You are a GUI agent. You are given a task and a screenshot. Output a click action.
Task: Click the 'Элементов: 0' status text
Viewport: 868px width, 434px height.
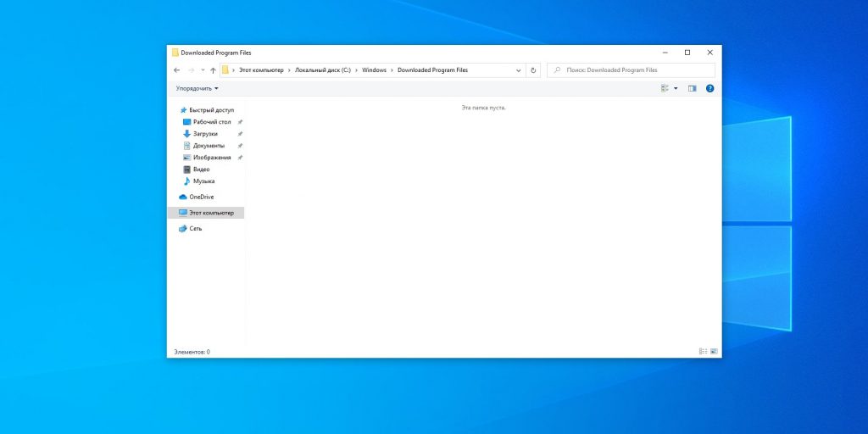[192, 352]
